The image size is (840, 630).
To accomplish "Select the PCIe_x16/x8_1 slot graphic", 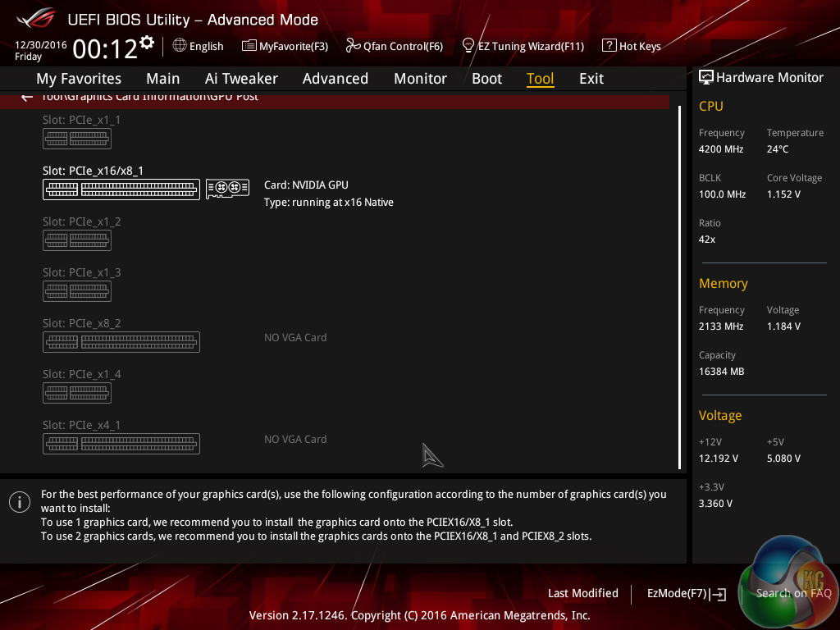I will (121, 189).
